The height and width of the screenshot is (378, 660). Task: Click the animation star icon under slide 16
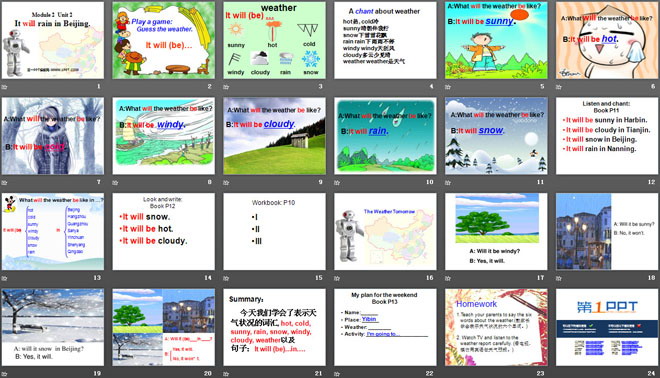[337, 278]
